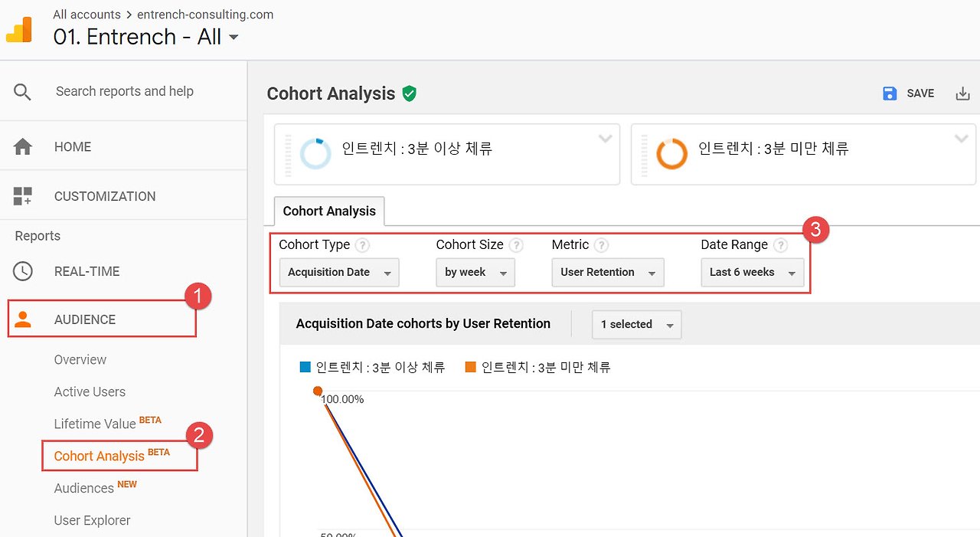Click the 인트렌치 : 3분 이상 체류 segment name
Viewport: 980px width, 537px height.
(417, 149)
